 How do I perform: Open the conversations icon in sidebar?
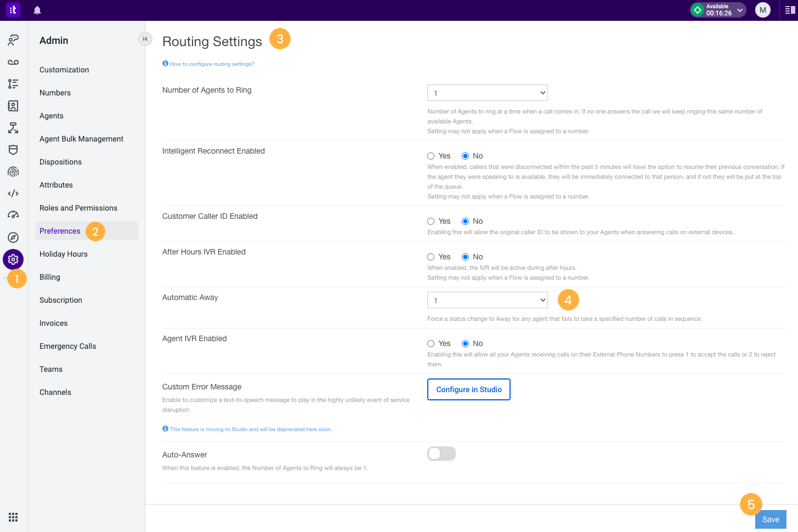pos(13,39)
